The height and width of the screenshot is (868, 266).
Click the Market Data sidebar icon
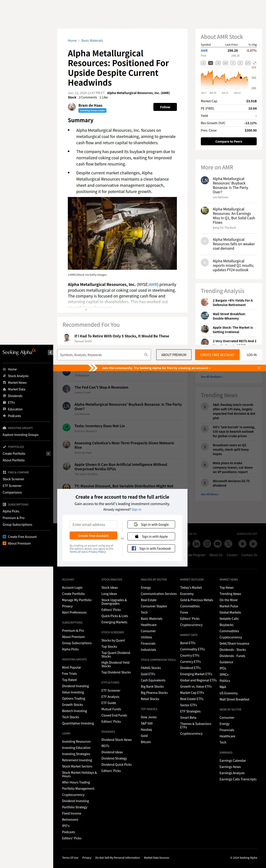[x=4, y=389]
